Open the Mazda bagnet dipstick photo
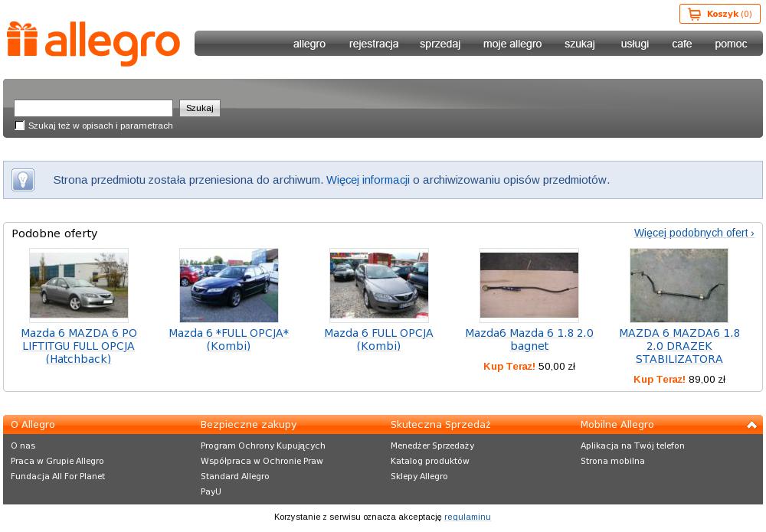Image resolution: width=766 pixels, height=532 pixels. 529,286
